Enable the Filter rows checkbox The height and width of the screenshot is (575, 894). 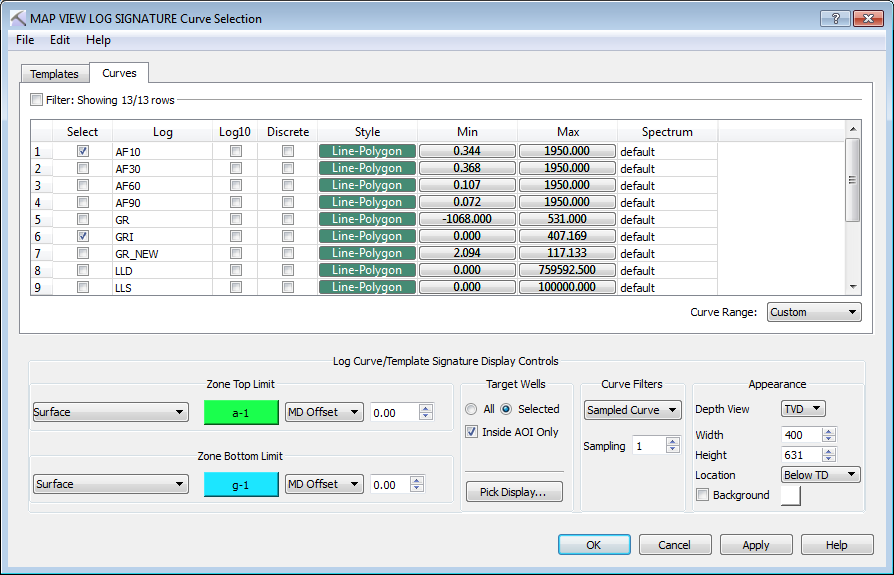pyautogui.click(x=37, y=100)
